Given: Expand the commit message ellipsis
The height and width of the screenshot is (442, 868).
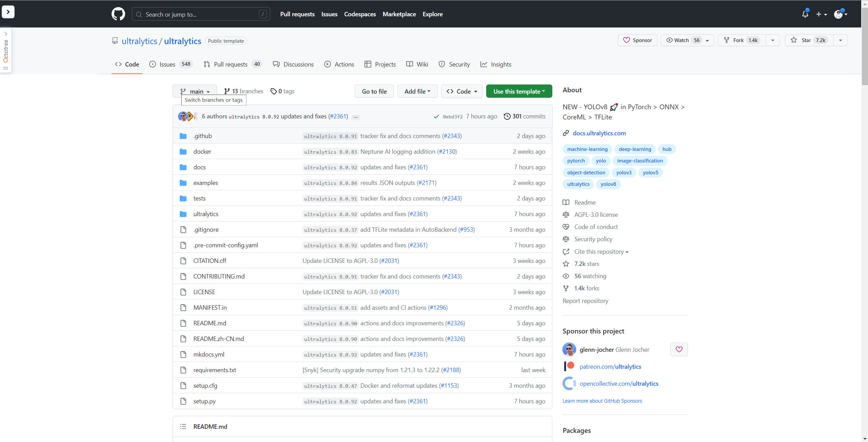Looking at the screenshot, I should pyautogui.click(x=355, y=117).
